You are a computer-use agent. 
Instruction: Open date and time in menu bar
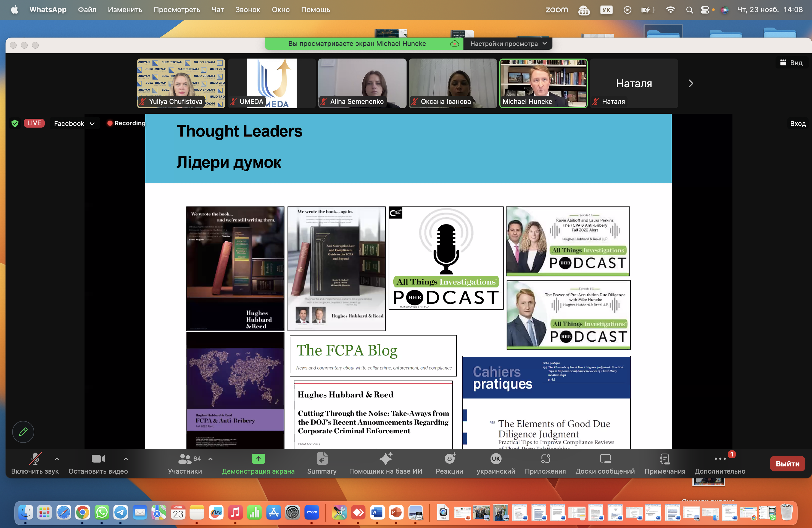pyautogui.click(x=770, y=10)
